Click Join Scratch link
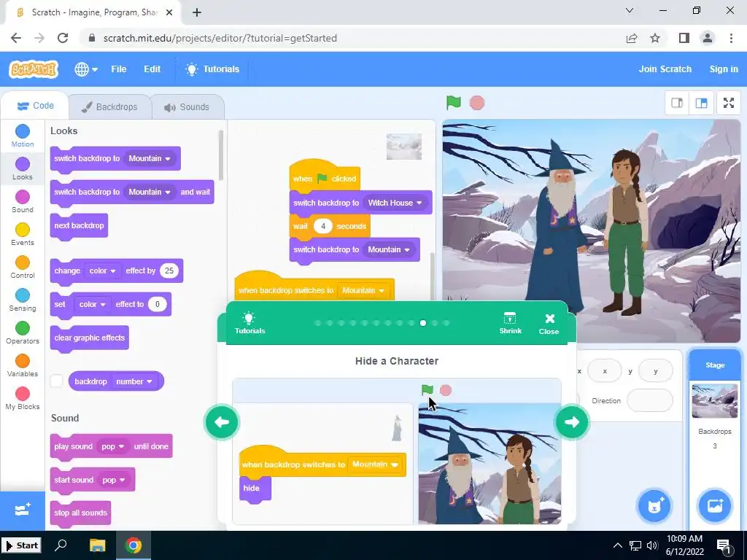Screen dimensions: 747x560 pyautogui.click(x=665, y=69)
